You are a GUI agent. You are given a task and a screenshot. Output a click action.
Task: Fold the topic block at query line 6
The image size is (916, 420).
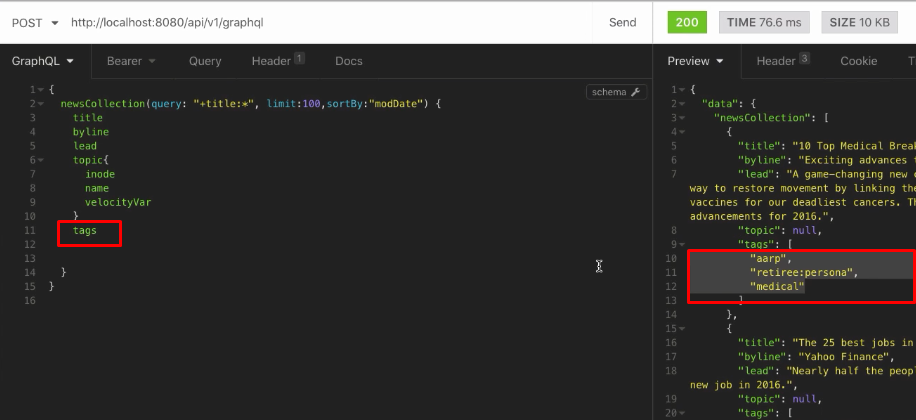click(x=41, y=160)
